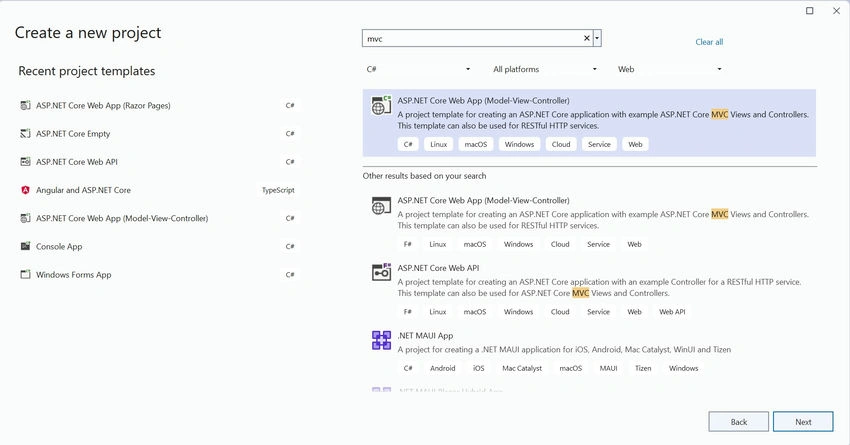Click the Windows Forms App template icon
Image resolution: width=850 pixels, height=445 pixels.
25,274
